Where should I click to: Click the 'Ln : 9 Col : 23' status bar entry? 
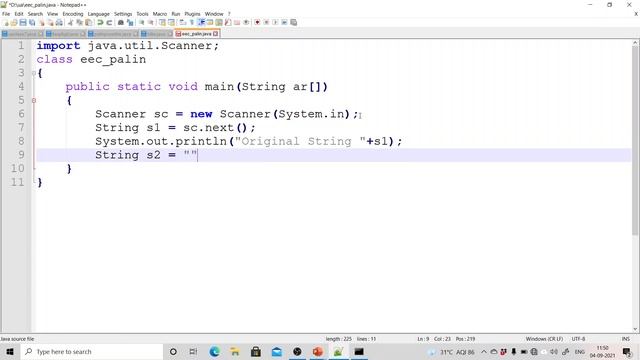[x=435, y=339]
